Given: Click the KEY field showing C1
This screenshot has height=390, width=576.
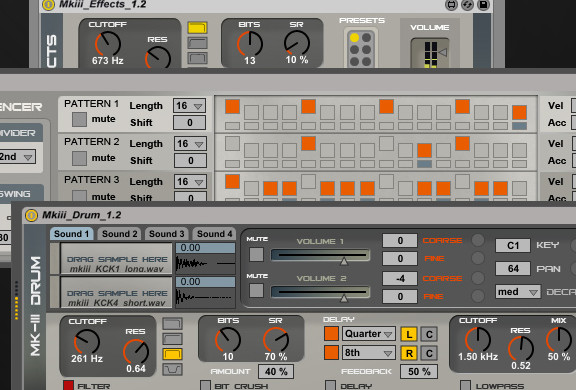Looking at the screenshot, I should 513,245.
